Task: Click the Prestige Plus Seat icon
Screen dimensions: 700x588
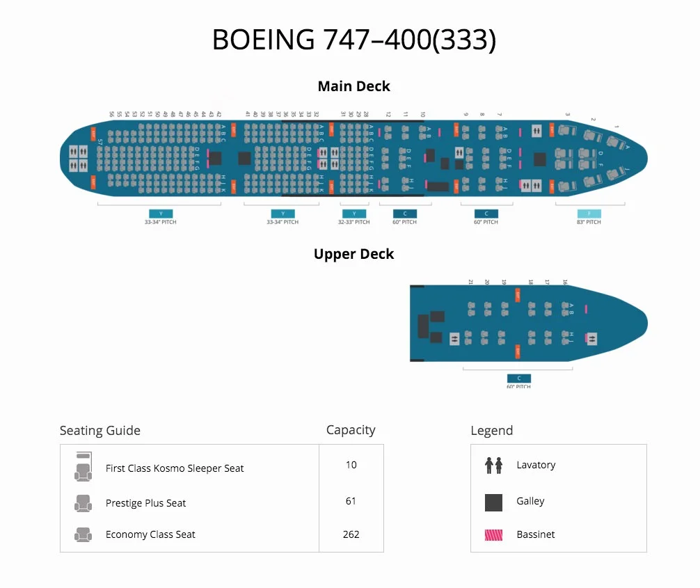Action: click(83, 503)
